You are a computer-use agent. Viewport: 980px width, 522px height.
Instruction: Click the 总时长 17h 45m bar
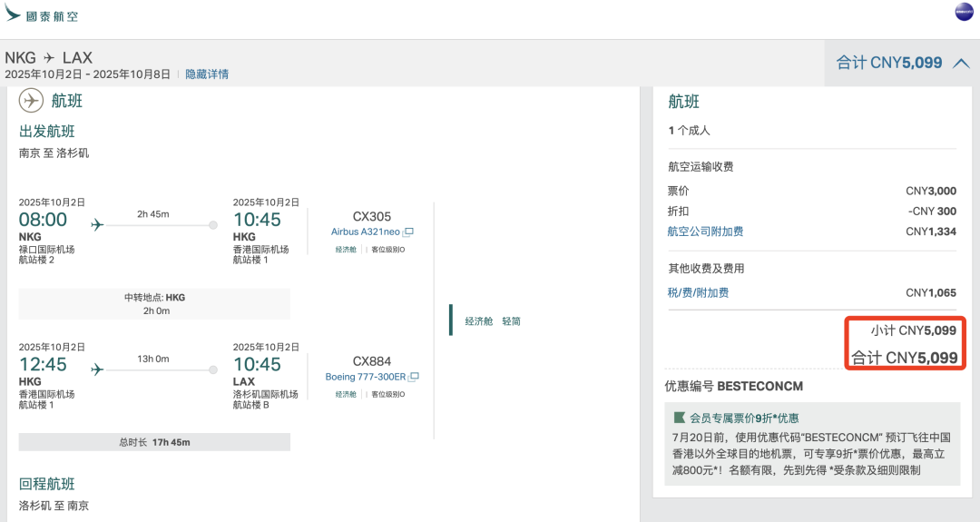[x=154, y=442]
